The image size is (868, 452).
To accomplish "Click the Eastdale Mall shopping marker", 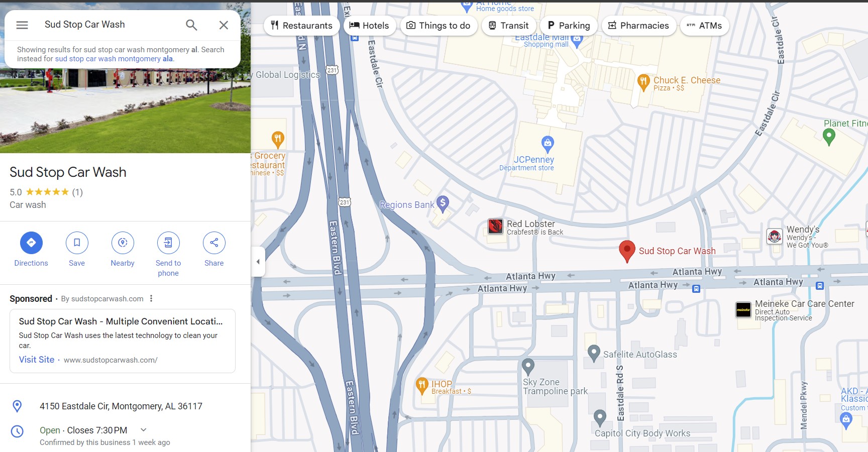I will [577, 41].
